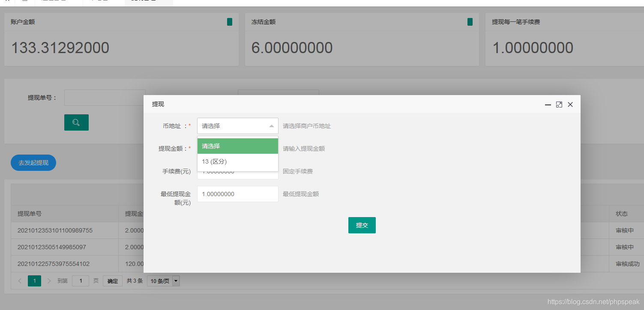Click the green badge on 冻结金额 card
This screenshot has width=644, height=310.
tap(470, 22)
